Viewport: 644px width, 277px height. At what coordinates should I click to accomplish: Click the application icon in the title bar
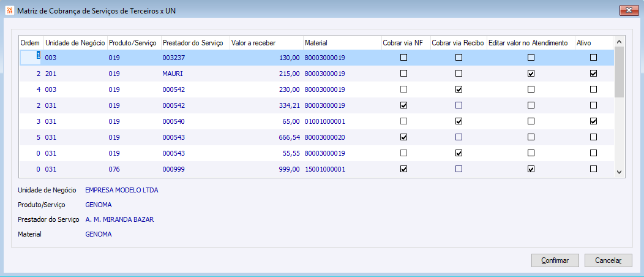9,11
